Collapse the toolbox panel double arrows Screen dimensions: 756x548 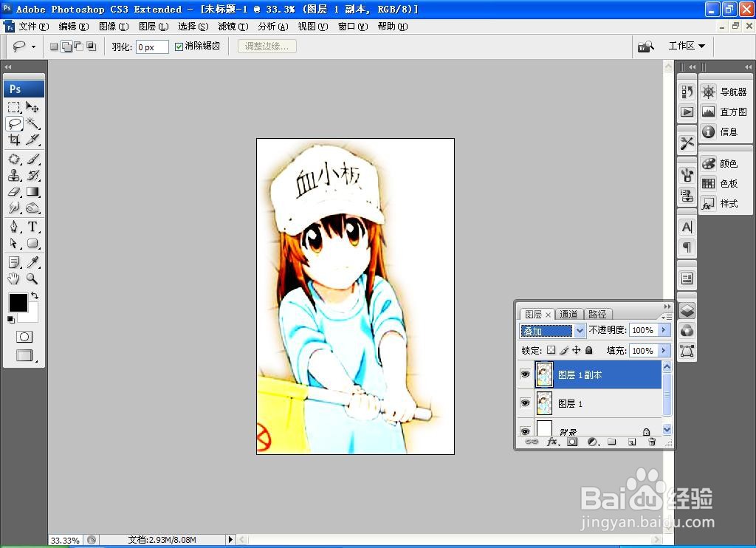(x=7, y=67)
